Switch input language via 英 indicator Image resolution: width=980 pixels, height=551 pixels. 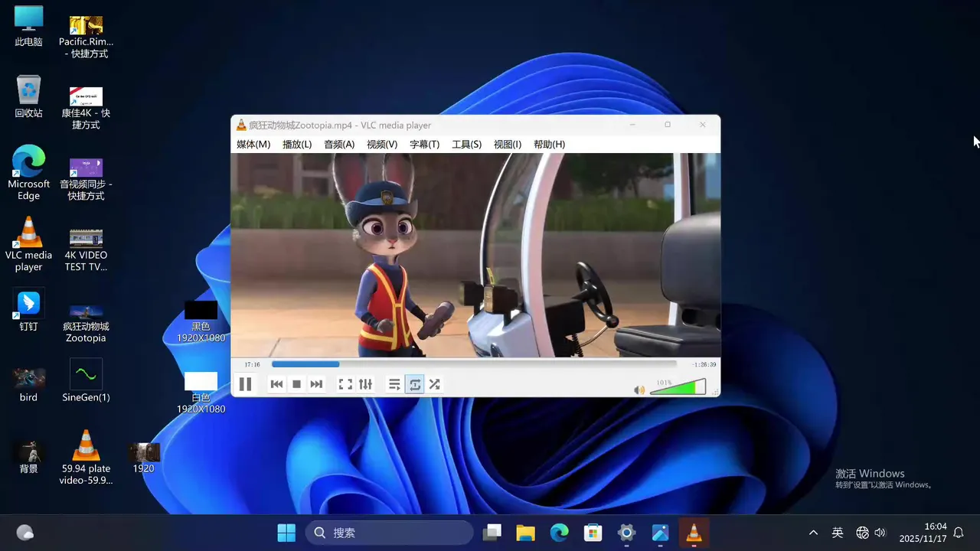coord(838,533)
